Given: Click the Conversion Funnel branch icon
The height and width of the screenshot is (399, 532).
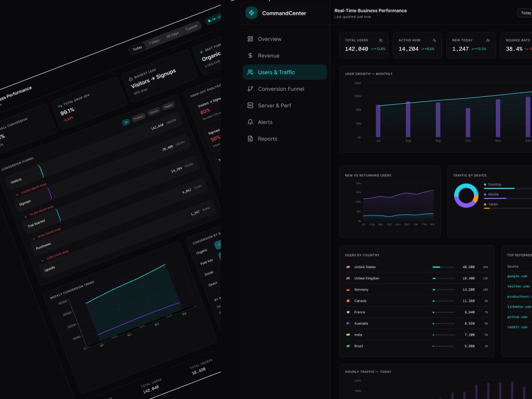Looking at the screenshot, I should pyautogui.click(x=250, y=89).
